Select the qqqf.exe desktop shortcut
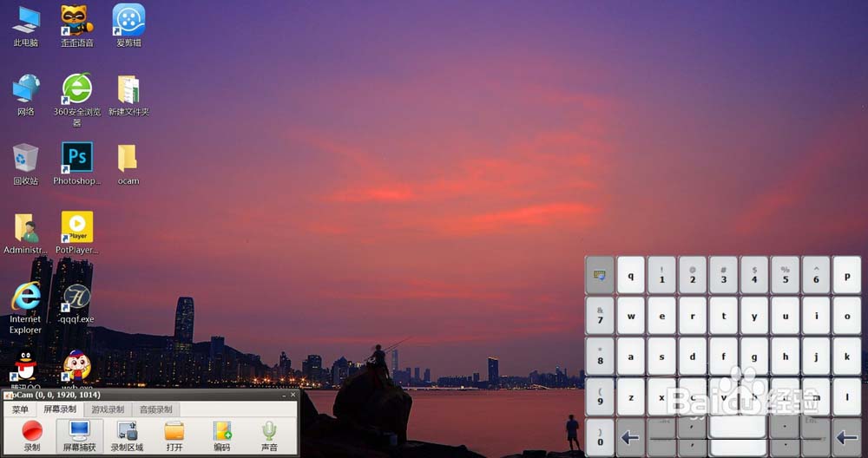The image size is (868, 458). (x=77, y=304)
